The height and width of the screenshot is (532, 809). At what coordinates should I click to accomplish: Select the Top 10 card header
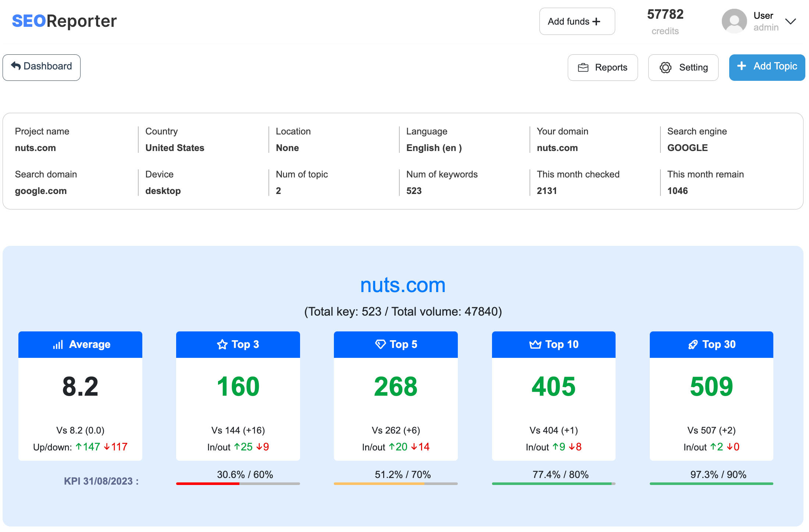pyautogui.click(x=554, y=345)
